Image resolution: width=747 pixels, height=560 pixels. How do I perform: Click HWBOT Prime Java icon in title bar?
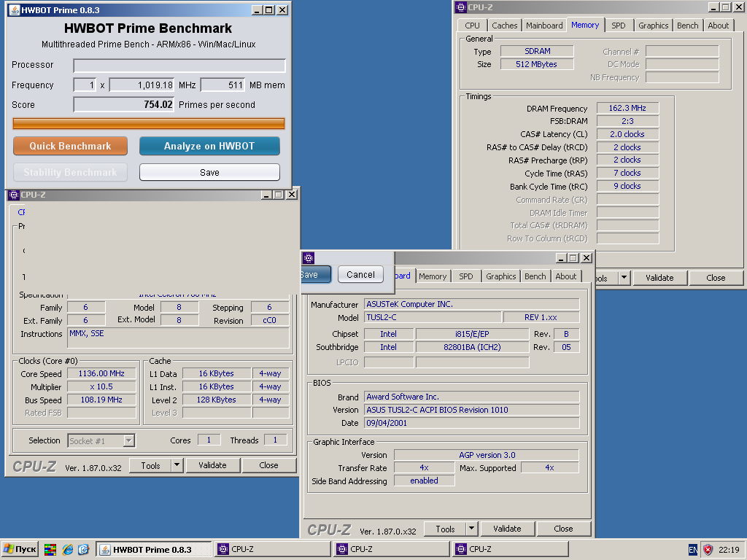(15, 10)
